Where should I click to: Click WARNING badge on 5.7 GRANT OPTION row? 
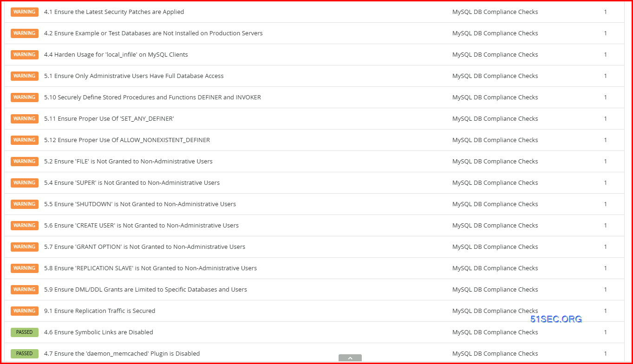25,247
